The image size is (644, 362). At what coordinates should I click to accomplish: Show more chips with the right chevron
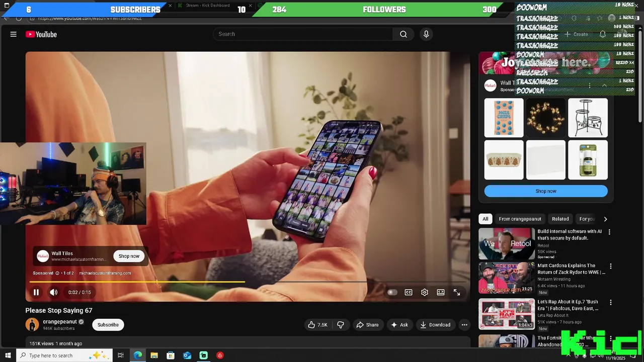click(x=605, y=219)
